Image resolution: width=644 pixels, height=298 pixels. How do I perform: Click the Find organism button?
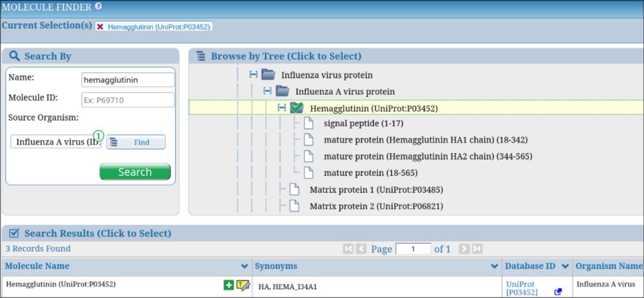point(136,142)
